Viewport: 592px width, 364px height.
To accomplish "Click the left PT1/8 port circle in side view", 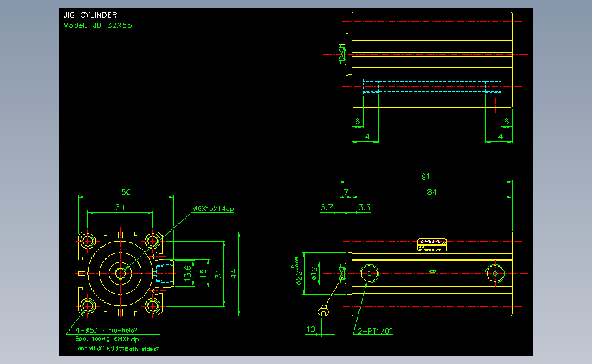I will (369, 273).
